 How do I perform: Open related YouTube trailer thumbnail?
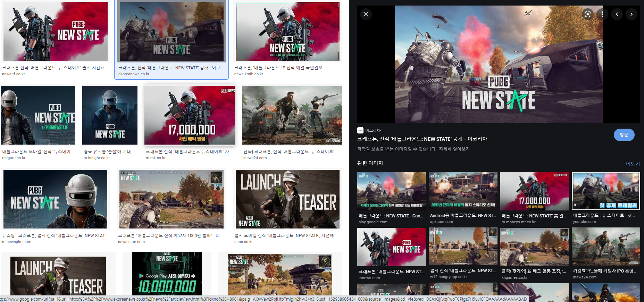point(606,191)
